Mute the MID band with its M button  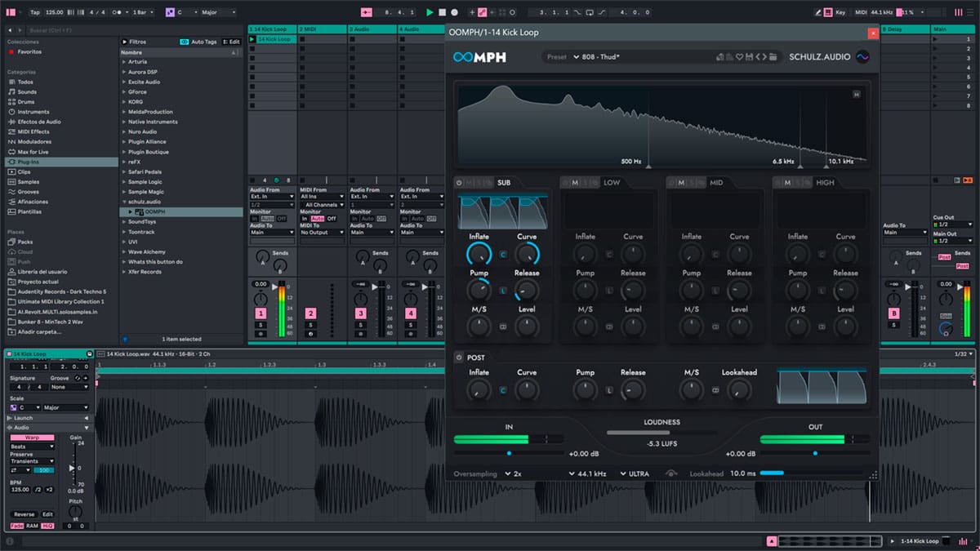point(681,183)
